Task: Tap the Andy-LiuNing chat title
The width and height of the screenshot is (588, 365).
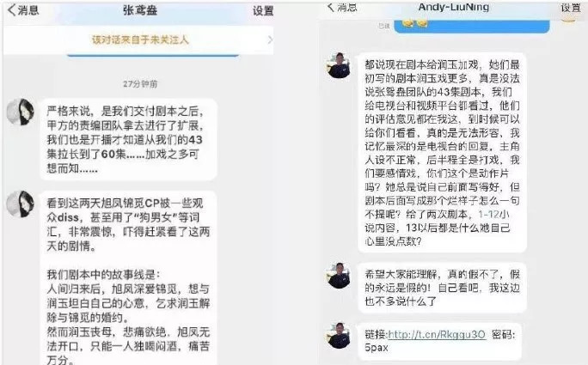Action: 453,7
